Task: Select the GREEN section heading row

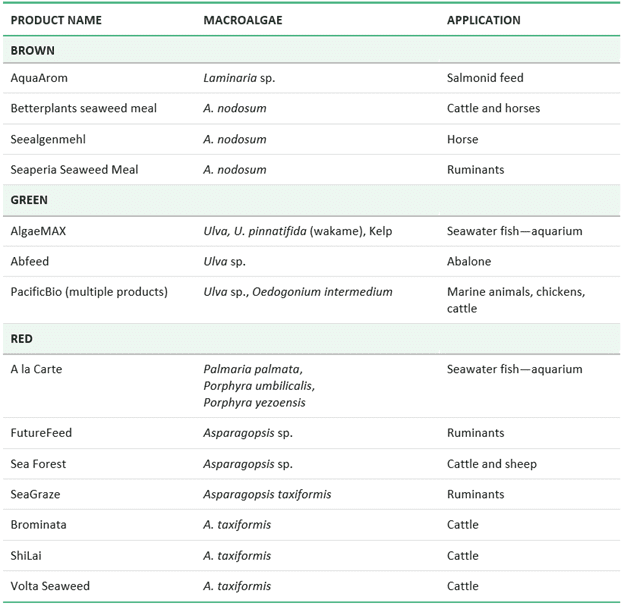Action: pos(29,200)
